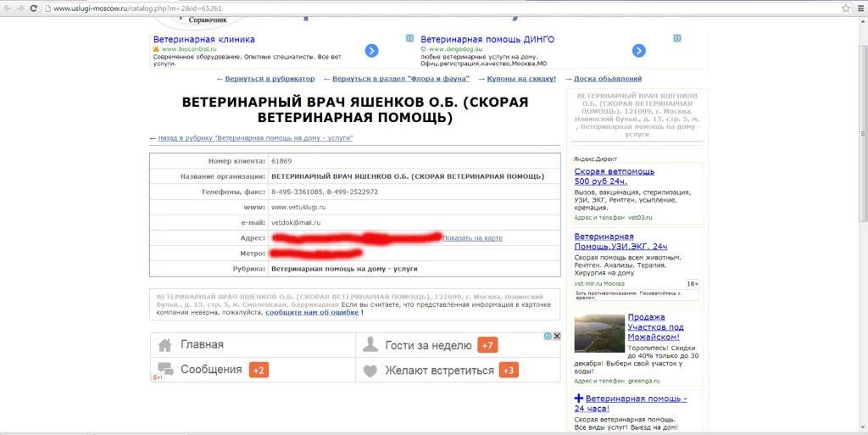
Task: Click the rubric value Ветеринарная помощь на дому - услуги
Action: [x=344, y=269]
